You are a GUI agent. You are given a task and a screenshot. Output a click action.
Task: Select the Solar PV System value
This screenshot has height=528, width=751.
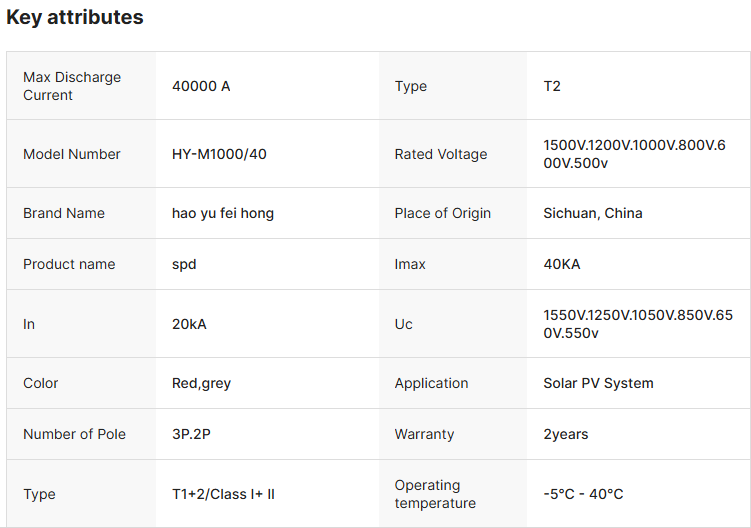tap(598, 383)
